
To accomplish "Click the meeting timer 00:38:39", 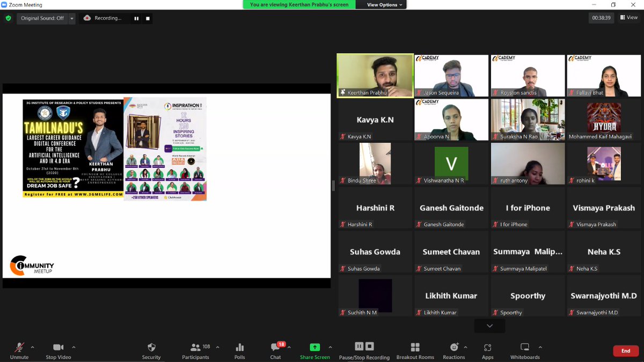I will click(x=601, y=18).
